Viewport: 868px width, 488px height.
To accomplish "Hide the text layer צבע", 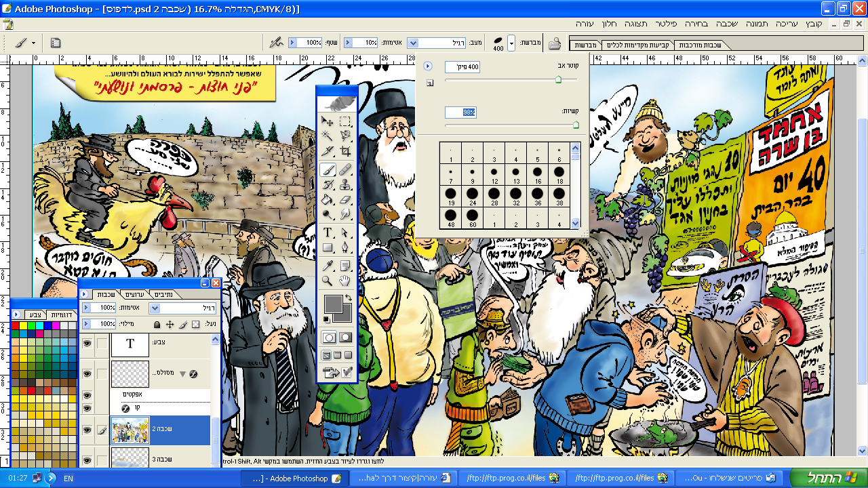I will click(x=87, y=344).
